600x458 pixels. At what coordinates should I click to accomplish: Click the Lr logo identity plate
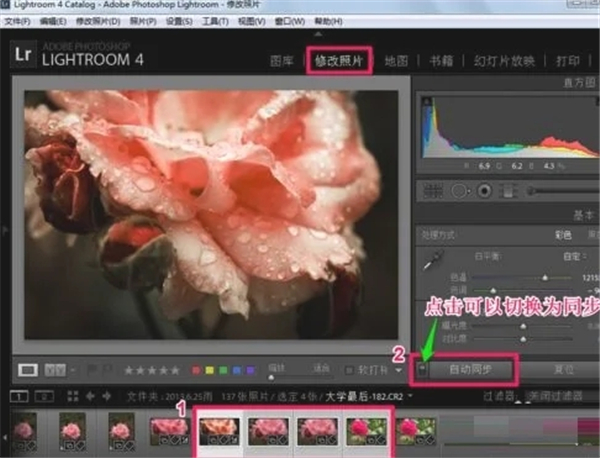(x=23, y=54)
